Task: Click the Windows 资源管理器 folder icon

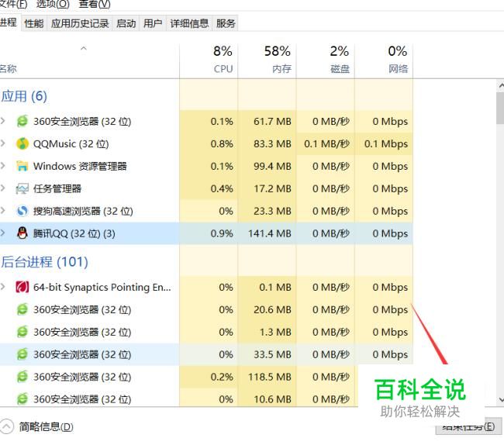Action: [22, 166]
